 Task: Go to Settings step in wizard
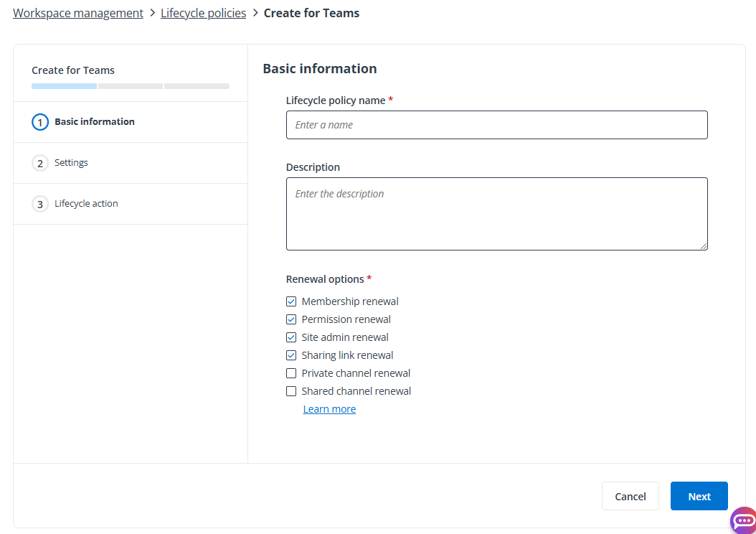(71, 163)
